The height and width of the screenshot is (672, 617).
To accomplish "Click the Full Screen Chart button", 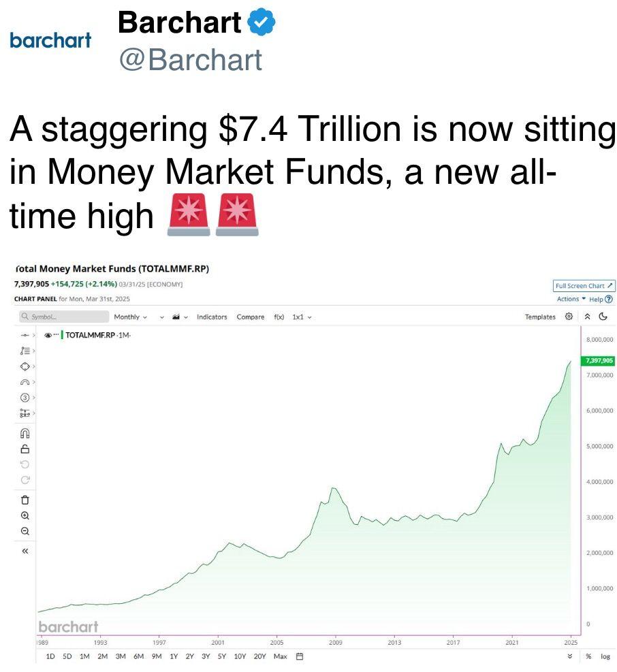I will click(582, 286).
